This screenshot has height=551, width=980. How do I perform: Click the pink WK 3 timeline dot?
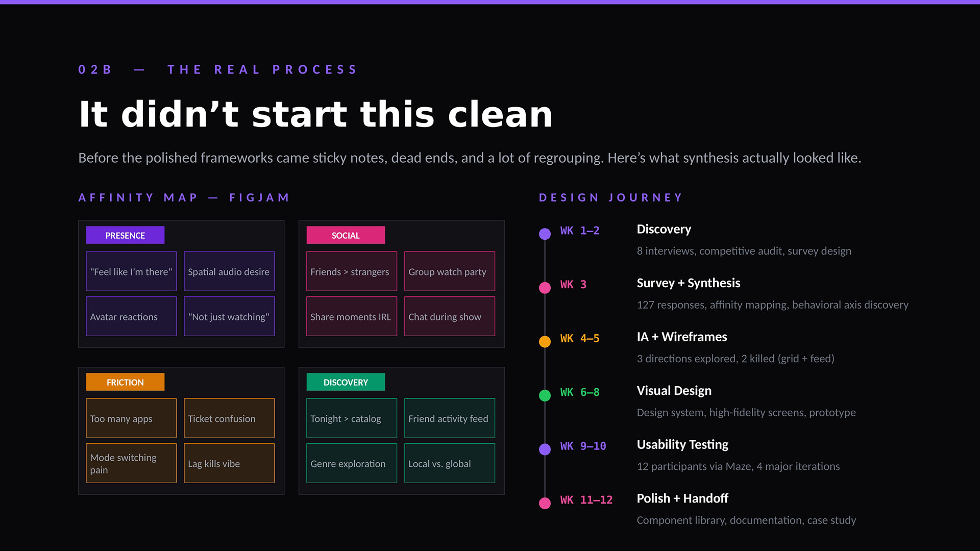point(545,288)
